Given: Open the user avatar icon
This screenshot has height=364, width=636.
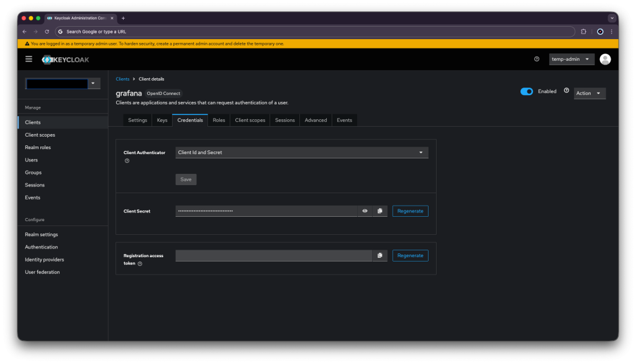Looking at the screenshot, I should [605, 59].
